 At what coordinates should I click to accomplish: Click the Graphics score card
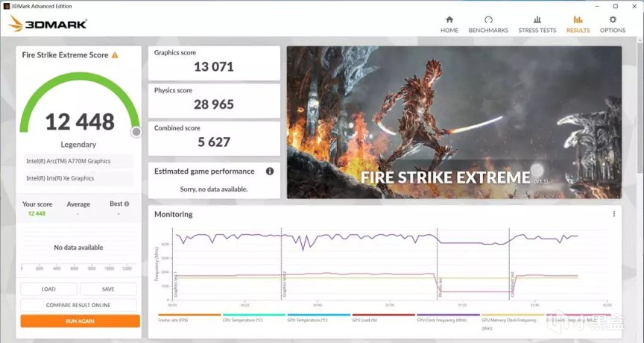coord(214,63)
